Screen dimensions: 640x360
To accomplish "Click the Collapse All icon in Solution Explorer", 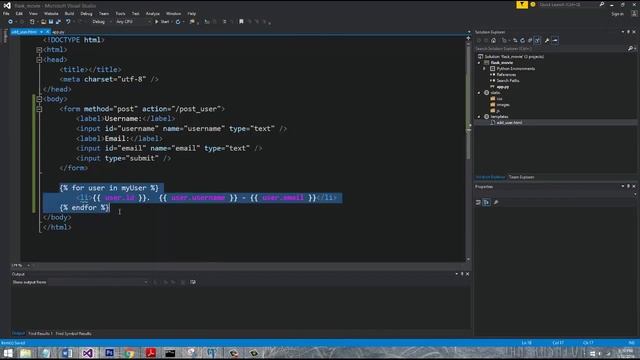I will pyautogui.click(x=530, y=40).
